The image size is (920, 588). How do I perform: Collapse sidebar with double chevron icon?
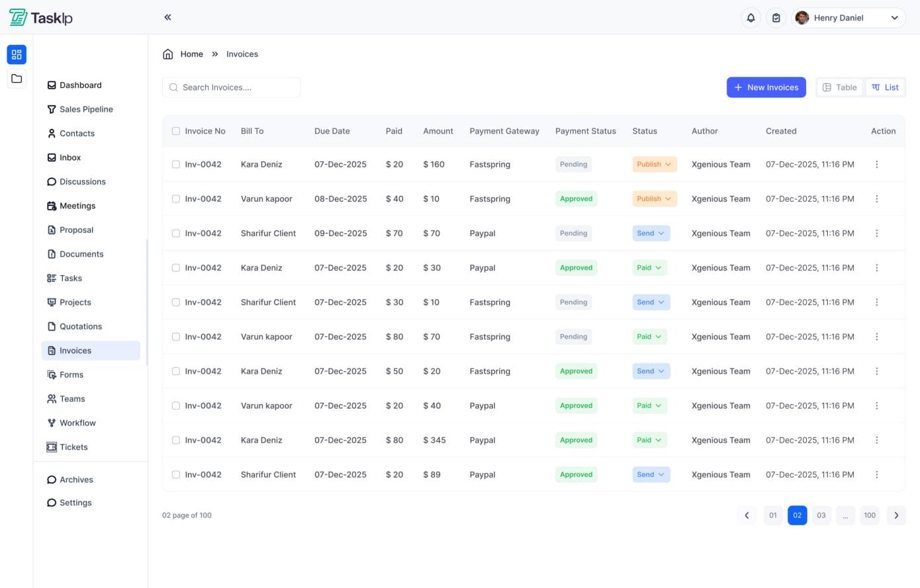point(167,17)
